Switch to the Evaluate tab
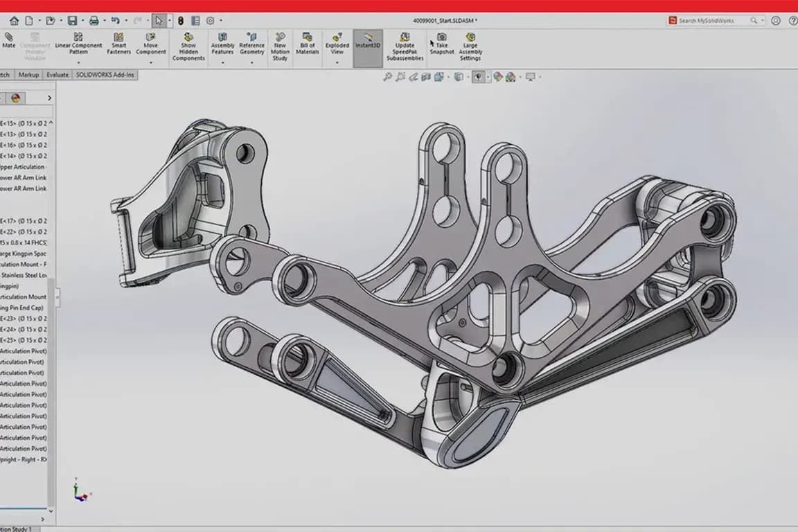Image resolution: width=798 pixels, height=532 pixels. tap(57, 74)
